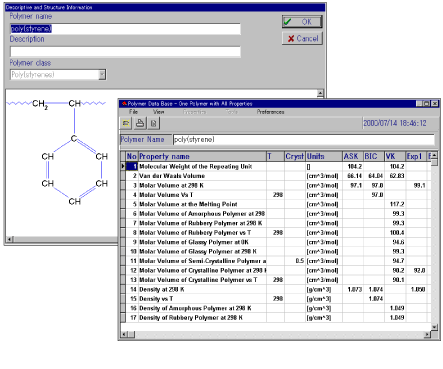This screenshot has width=443, height=369.
Task: Click the Property name column header
Action: (202, 156)
